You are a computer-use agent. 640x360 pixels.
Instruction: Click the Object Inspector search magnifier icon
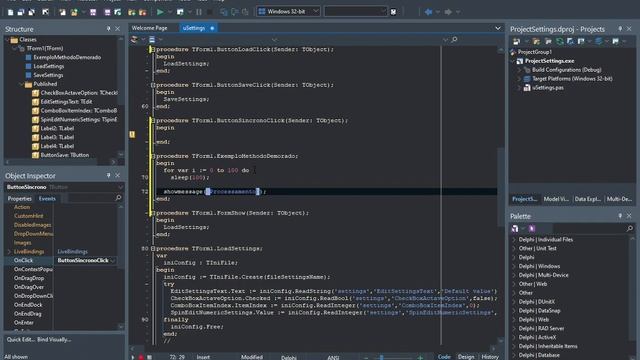click(x=118, y=198)
